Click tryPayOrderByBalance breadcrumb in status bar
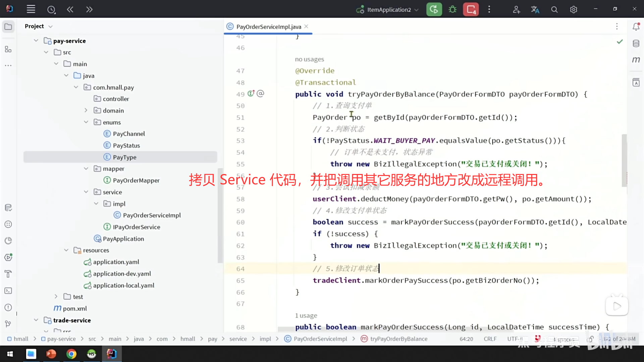 [x=398, y=339]
